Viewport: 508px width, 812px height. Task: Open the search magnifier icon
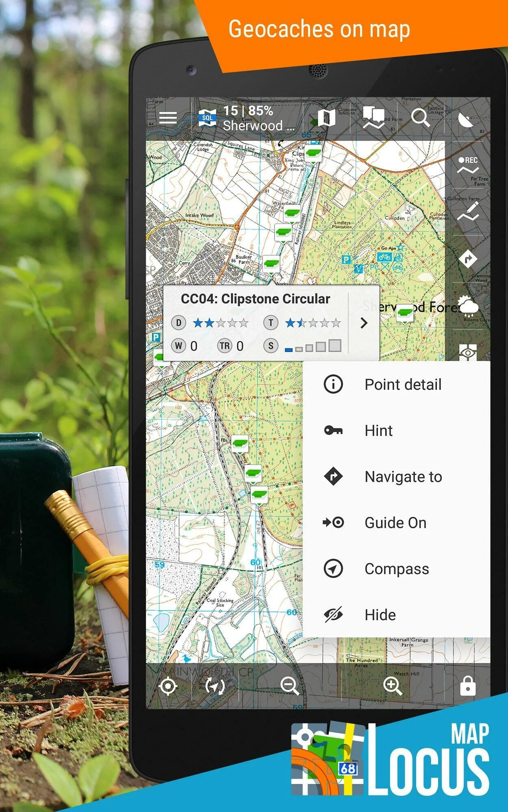click(420, 118)
